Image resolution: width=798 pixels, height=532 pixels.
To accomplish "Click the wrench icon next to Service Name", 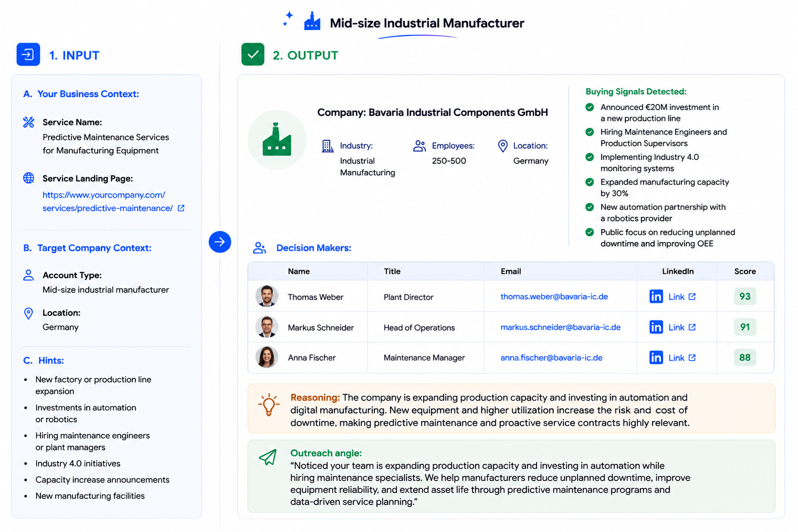I will 29,122.
